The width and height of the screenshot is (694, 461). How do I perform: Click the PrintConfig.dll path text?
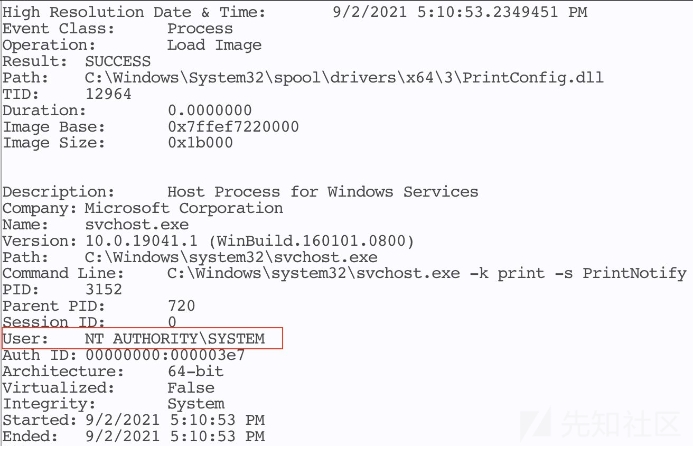point(344,78)
